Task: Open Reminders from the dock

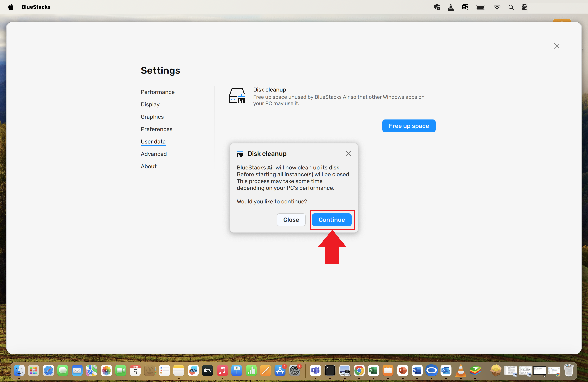Action: point(164,370)
